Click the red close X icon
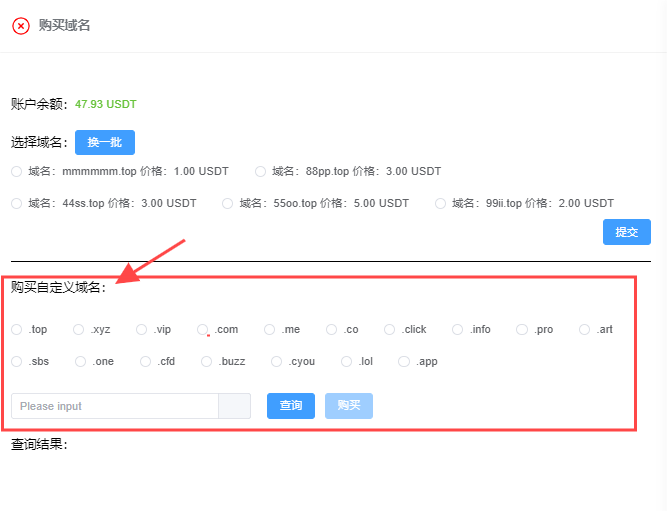667x511 pixels. [21, 26]
